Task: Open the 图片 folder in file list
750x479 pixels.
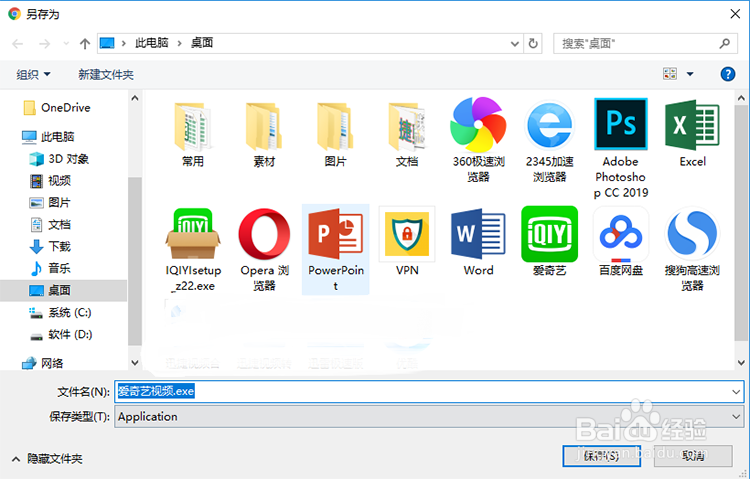Action: click(x=335, y=134)
